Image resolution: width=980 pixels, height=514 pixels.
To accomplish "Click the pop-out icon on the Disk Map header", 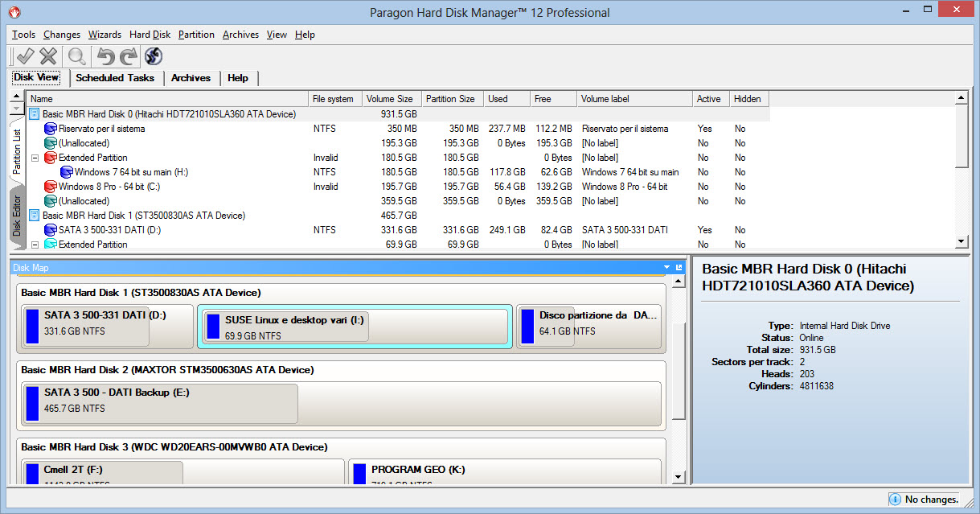I will pyautogui.click(x=679, y=267).
